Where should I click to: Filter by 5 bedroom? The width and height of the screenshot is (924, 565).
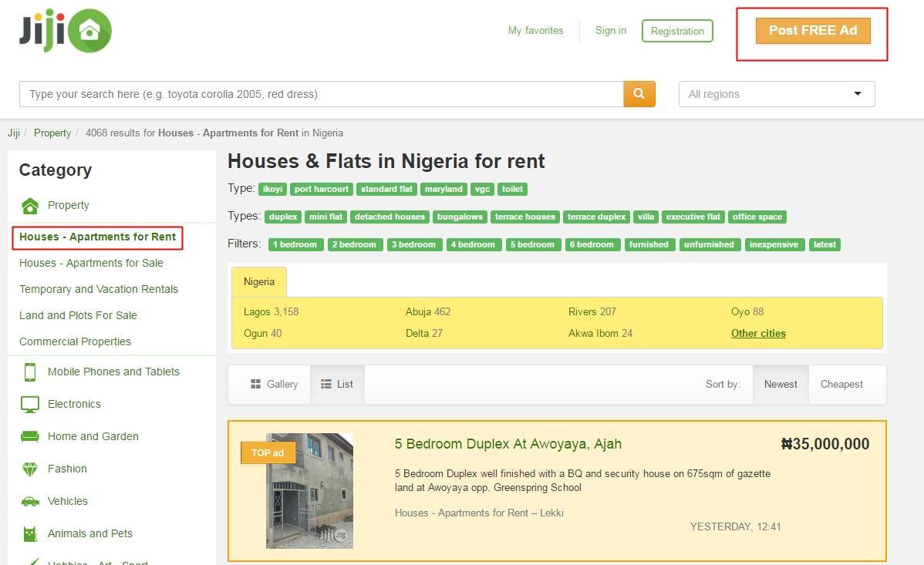point(533,244)
